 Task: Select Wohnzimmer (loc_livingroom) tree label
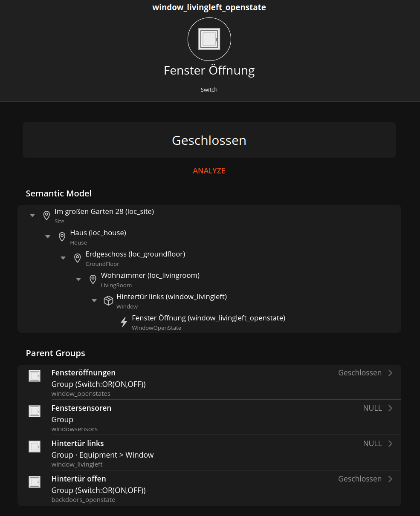point(150,276)
